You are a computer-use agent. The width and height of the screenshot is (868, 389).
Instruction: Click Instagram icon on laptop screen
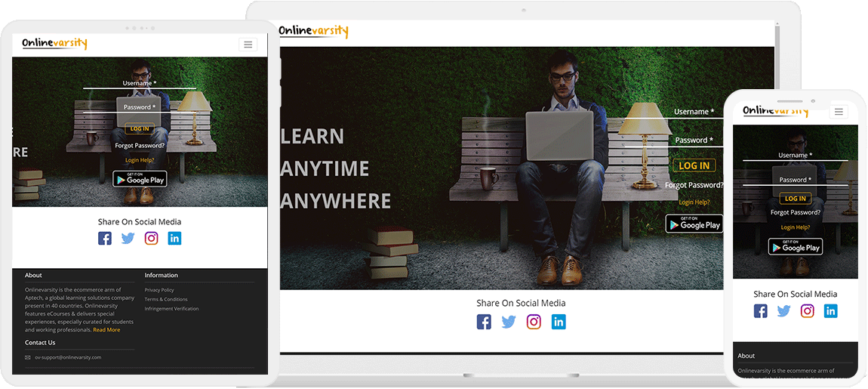coord(534,322)
